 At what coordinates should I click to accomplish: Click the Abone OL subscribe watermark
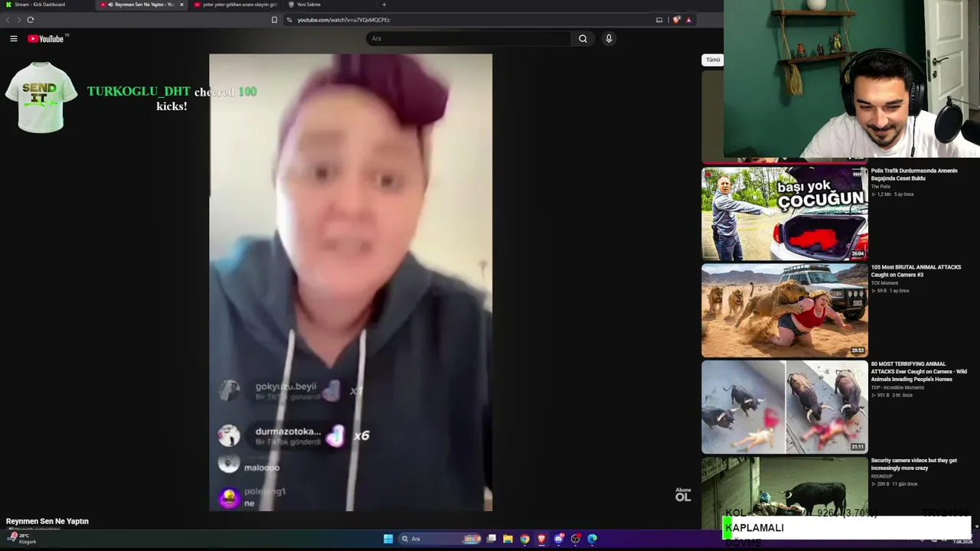683,494
